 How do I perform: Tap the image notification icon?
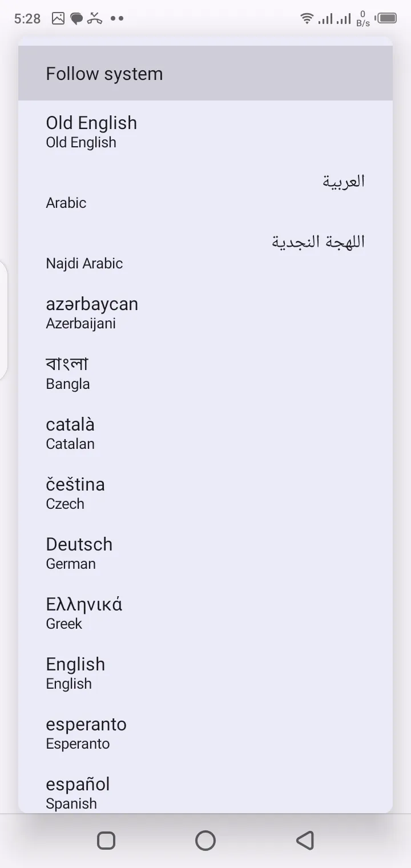coord(58,18)
